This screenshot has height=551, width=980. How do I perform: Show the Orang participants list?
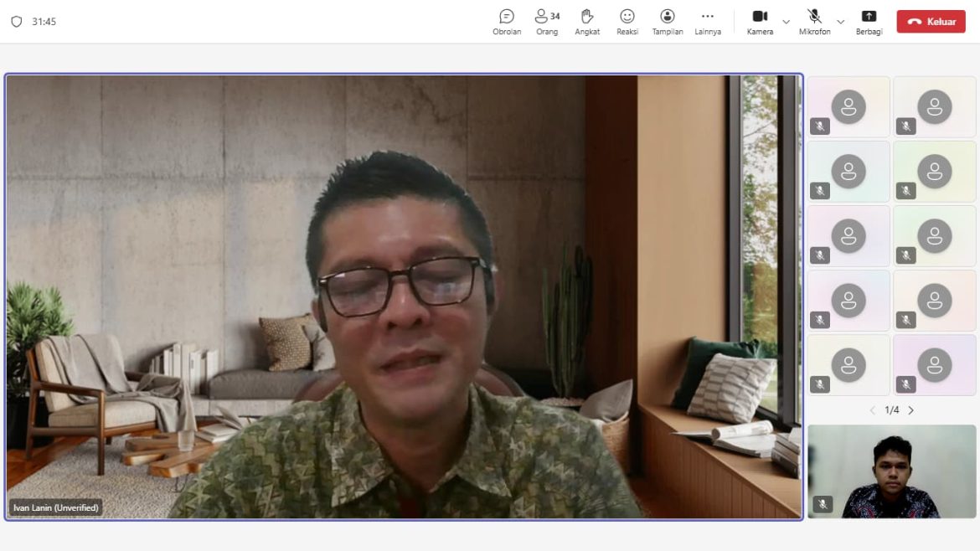[547, 22]
